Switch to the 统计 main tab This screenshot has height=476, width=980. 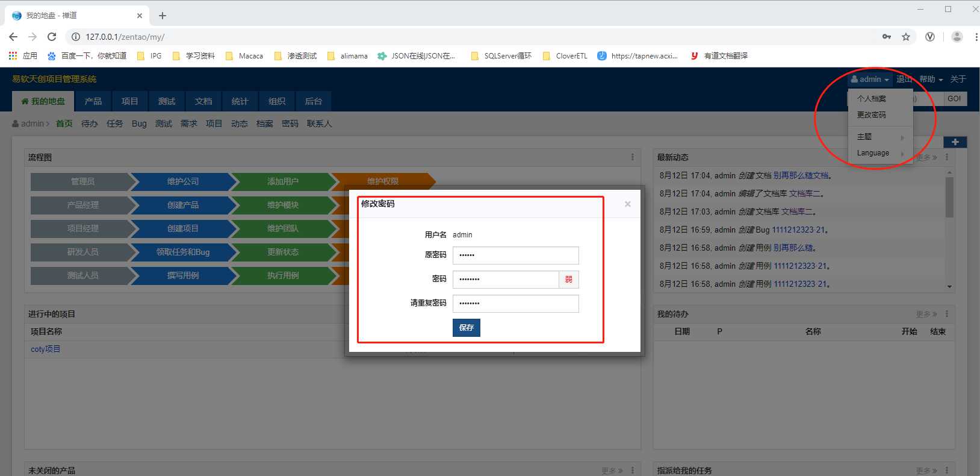[240, 101]
